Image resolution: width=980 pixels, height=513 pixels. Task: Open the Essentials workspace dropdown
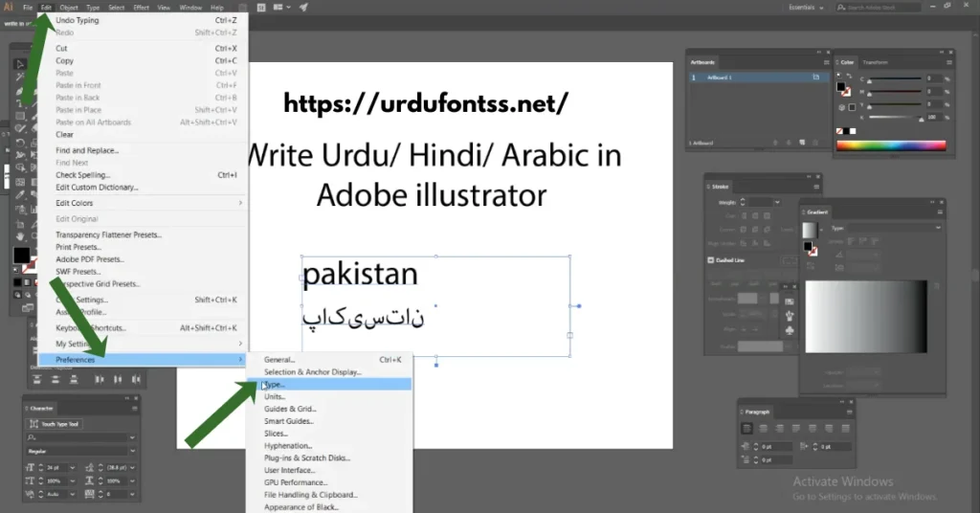[x=806, y=8]
